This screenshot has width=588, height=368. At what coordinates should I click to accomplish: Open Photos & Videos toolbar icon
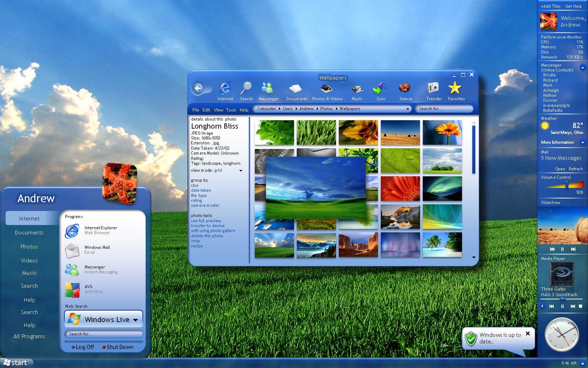tap(327, 91)
